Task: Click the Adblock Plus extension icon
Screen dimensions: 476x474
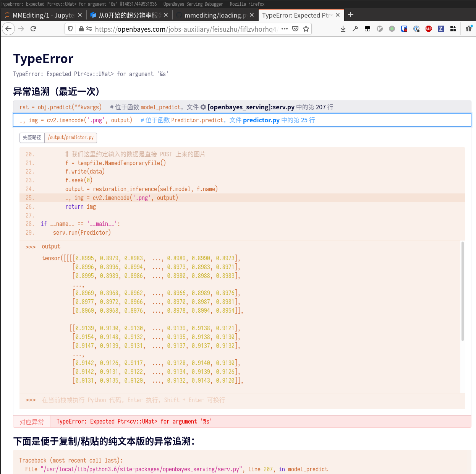Action: pos(429,29)
